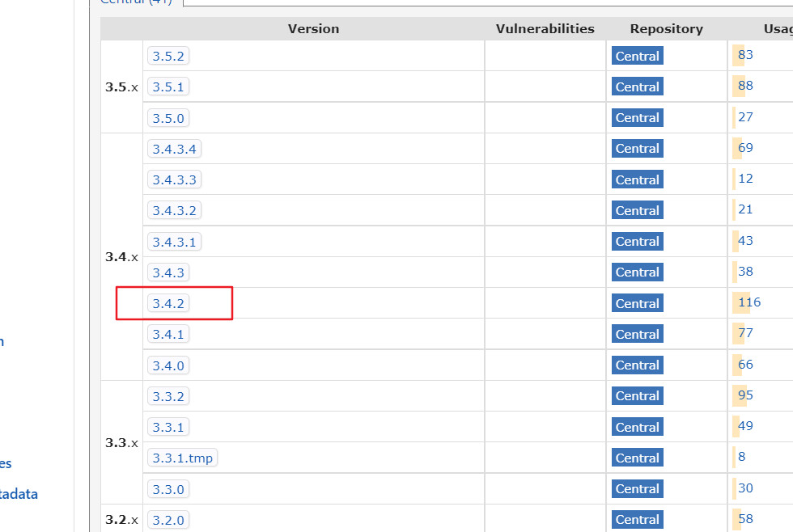Open version 3.4.3.4 link
Viewport: 793px width, 532px height.
(x=175, y=149)
